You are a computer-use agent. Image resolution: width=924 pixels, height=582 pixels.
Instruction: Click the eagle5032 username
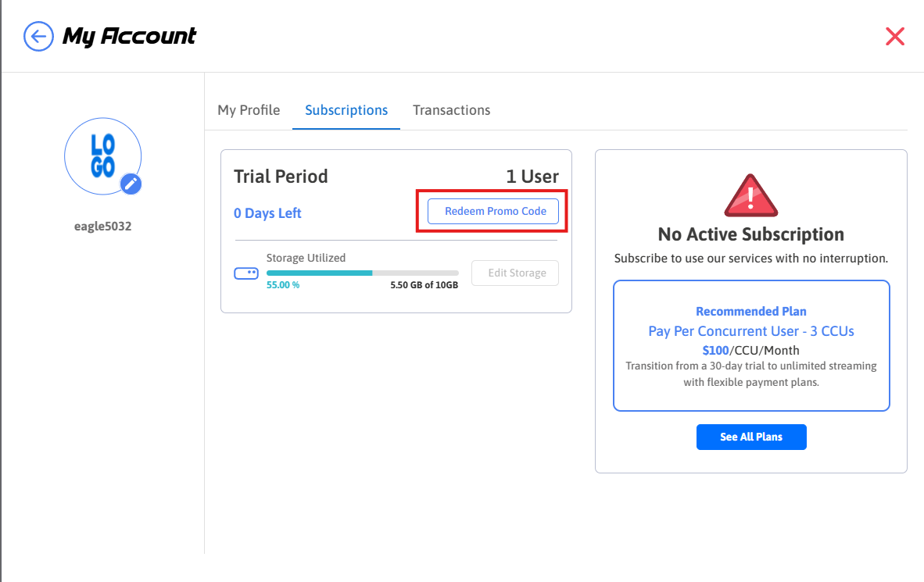point(102,227)
